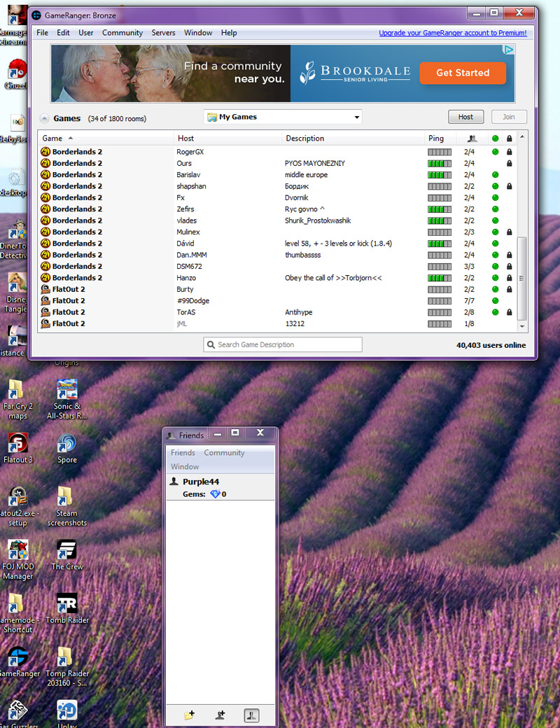Open the My Games filter dropdown

(283, 117)
